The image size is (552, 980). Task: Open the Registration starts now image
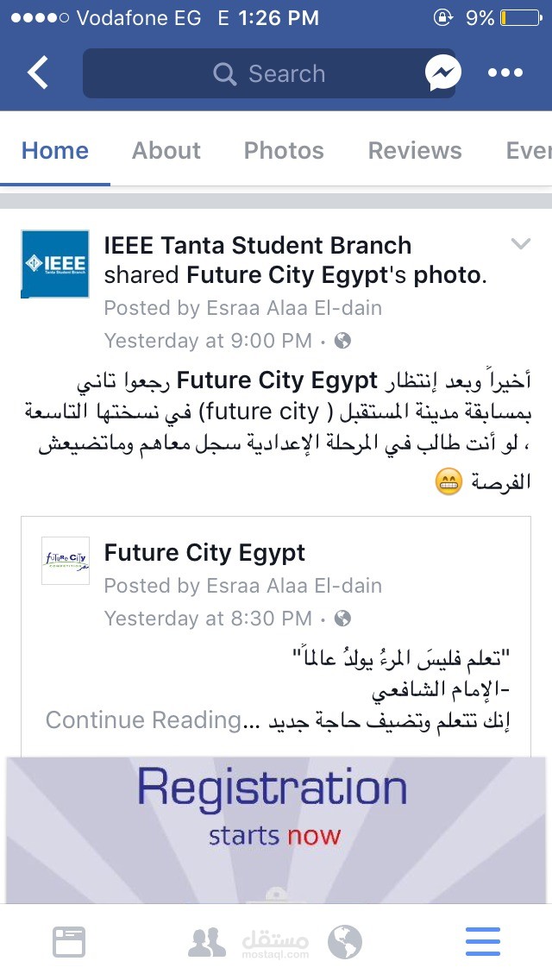click(x=276, y=828)
